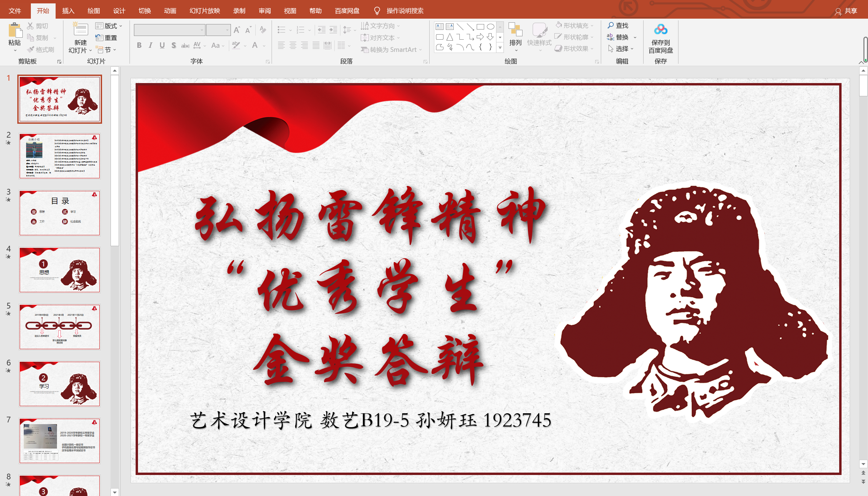Switch to the Transitions (切换) tab
This screenshot has width=868, height=496.
(x=144, y=11)
